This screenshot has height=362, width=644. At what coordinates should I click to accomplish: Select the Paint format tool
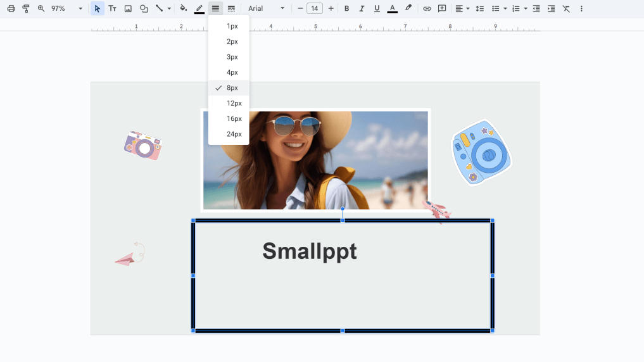coord(26,8)
